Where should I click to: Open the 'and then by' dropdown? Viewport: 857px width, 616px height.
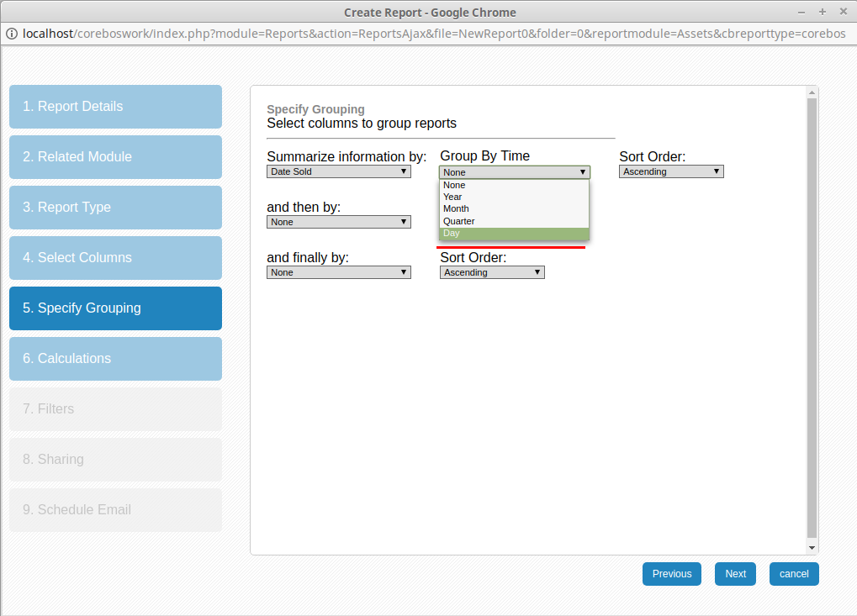(x=338, y=222)
